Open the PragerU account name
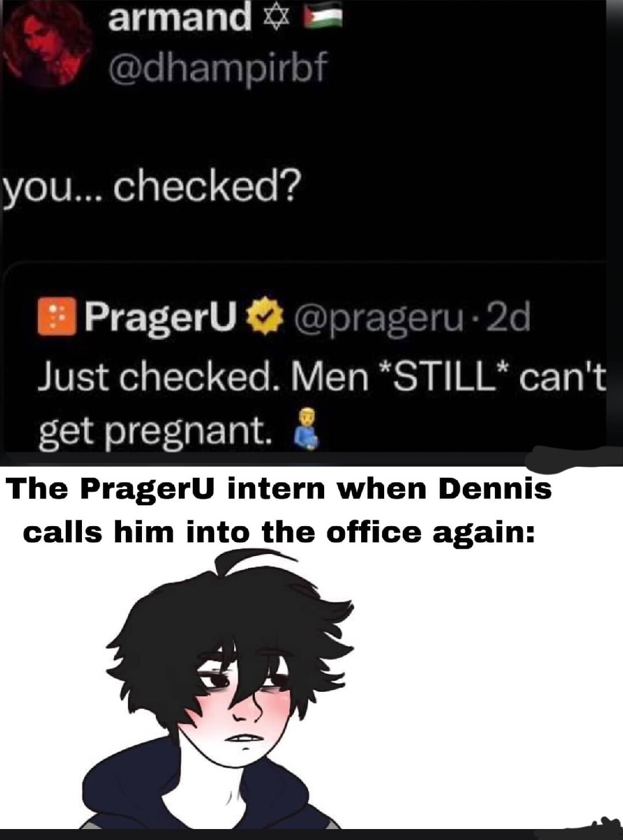Screen dimensions: 623x840 162,317
